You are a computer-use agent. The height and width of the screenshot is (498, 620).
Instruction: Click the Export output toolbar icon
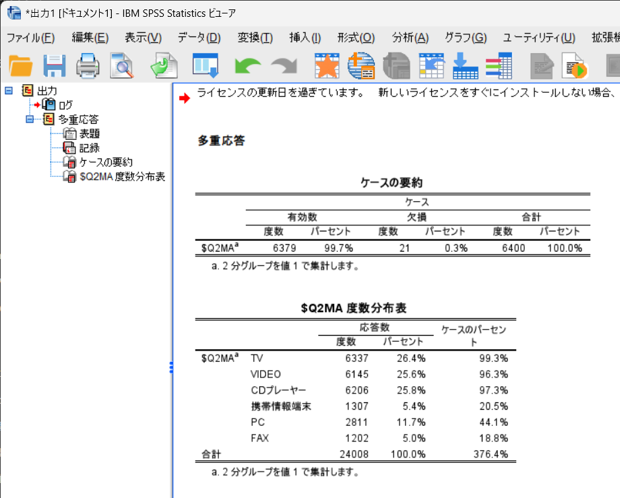click(x=163, y=67)
